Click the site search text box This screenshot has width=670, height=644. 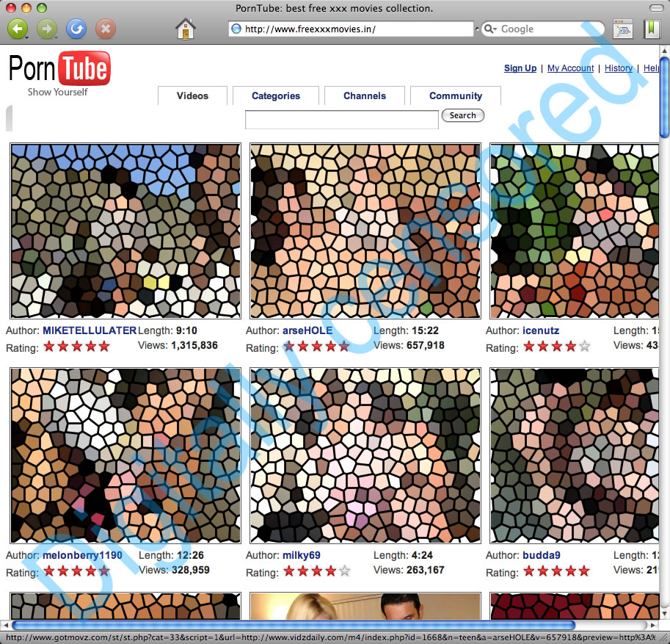point(342,119)
